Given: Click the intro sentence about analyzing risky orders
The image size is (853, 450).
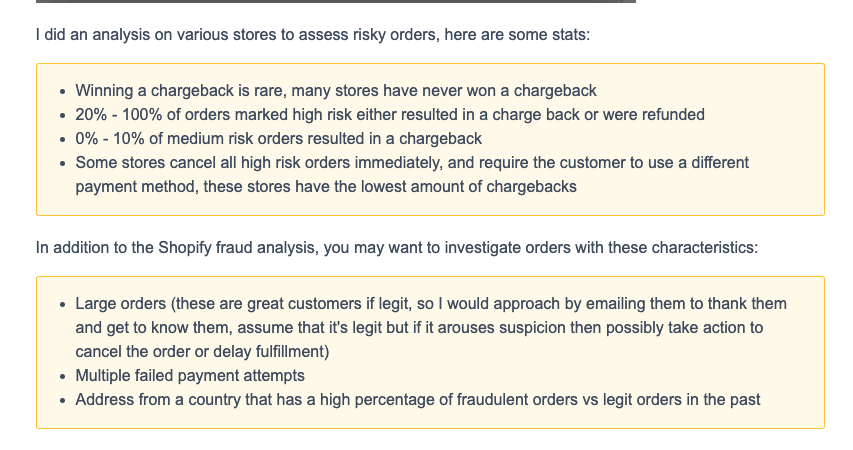Looking at the screenshot, I should [312, 35].
